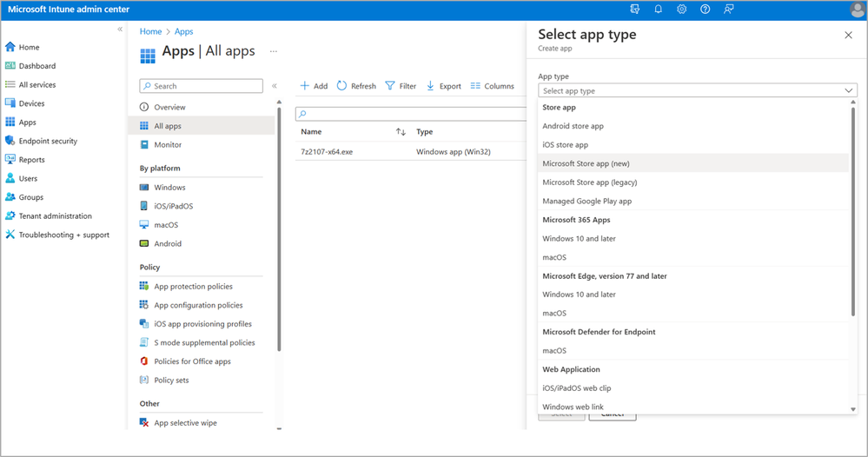Click the Windows platform icon

[144, 187]
